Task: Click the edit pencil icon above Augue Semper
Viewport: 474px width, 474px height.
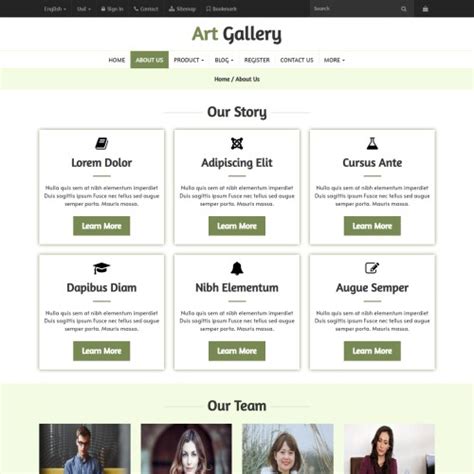Action: click(372, 268)
